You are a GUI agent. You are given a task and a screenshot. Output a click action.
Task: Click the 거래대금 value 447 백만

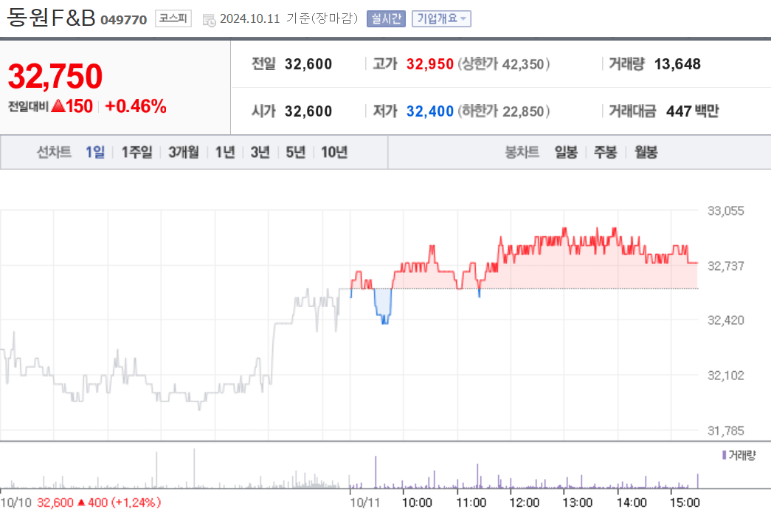692,111
